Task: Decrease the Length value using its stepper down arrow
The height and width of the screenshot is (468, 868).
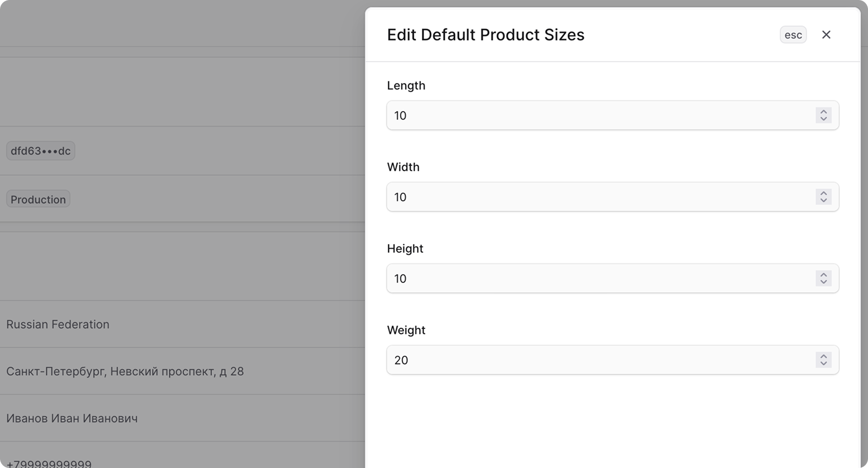Action: 824,119
